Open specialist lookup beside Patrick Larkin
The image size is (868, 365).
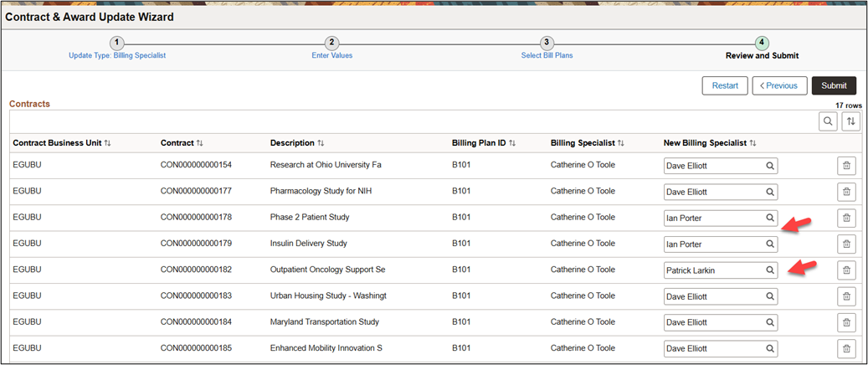coord(769,270)
